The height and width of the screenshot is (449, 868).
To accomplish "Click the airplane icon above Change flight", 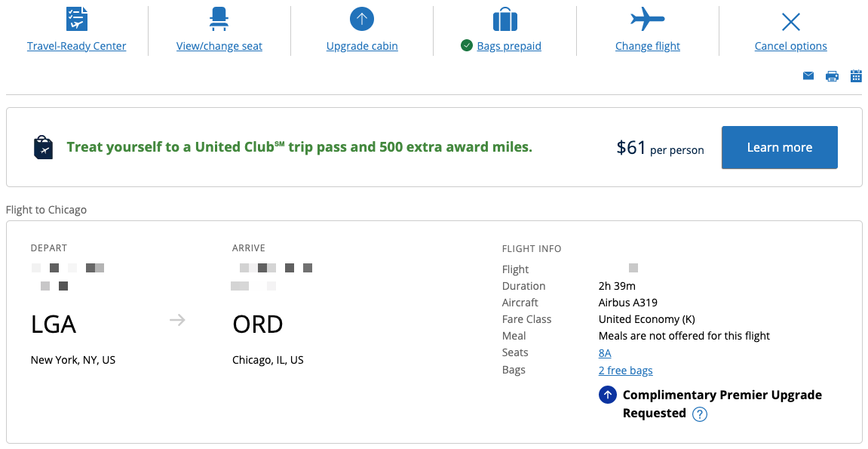I will click(648, 20).
